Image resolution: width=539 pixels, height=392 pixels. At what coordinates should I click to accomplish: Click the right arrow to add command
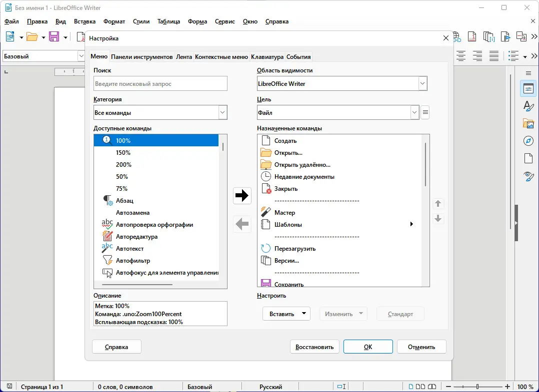[x=242, y=196]
